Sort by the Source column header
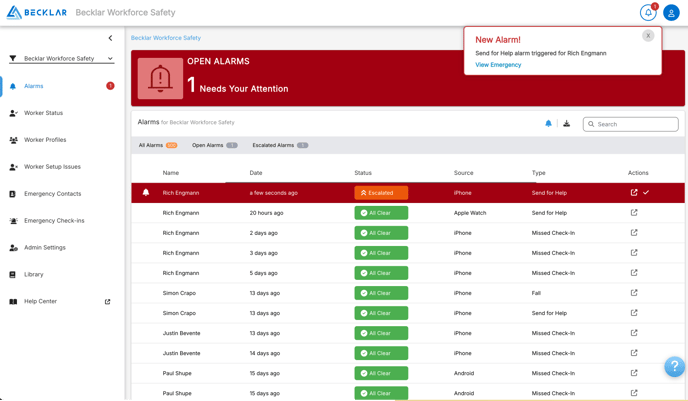Viewport: 688px width, 401px height. [x=463, y=173]
